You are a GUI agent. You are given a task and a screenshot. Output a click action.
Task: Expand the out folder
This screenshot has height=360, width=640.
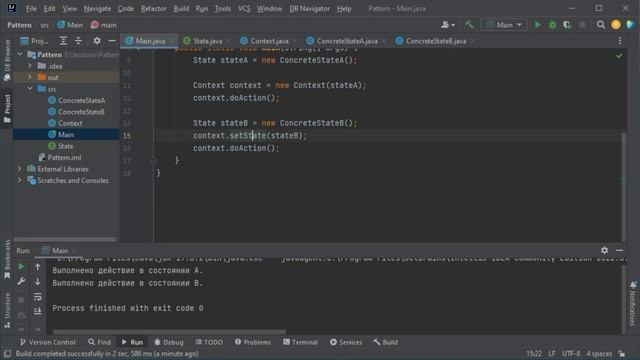click(x=30, y=77)
